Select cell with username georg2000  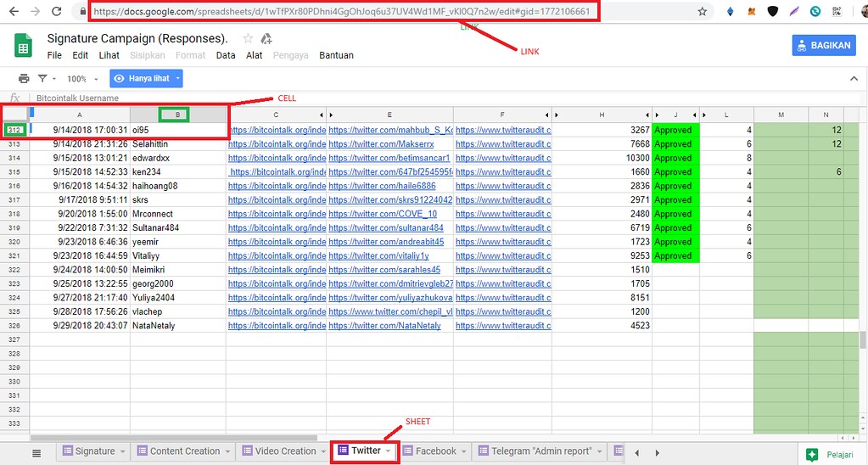coord(177,283)
